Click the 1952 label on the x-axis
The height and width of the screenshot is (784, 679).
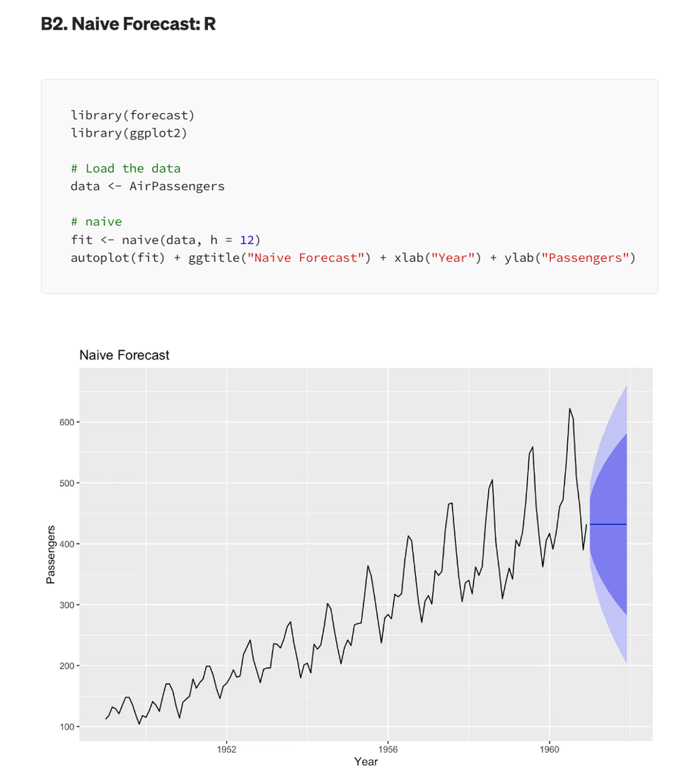[226, 749]
